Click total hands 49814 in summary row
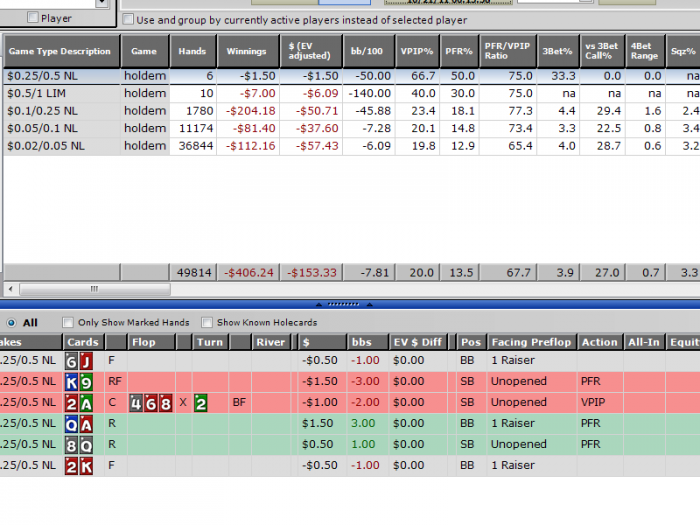700x525 pixels. point(193,272)
